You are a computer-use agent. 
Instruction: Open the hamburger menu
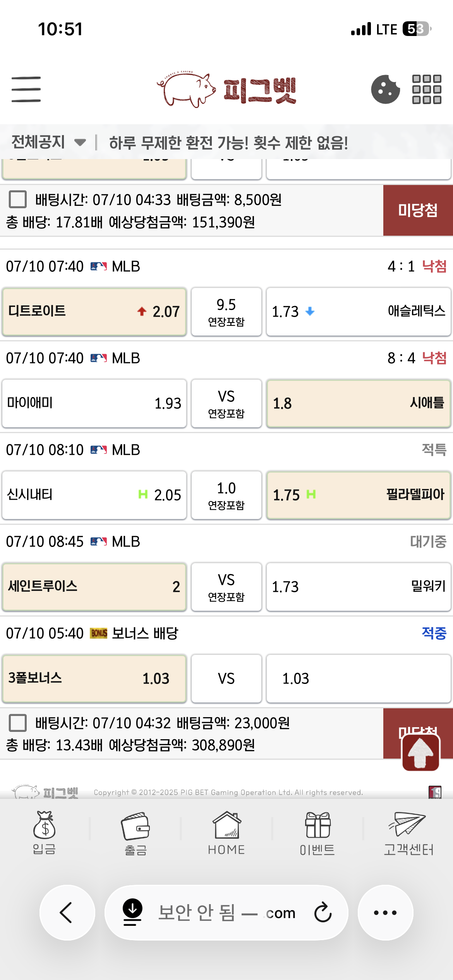tap(26, 89)
